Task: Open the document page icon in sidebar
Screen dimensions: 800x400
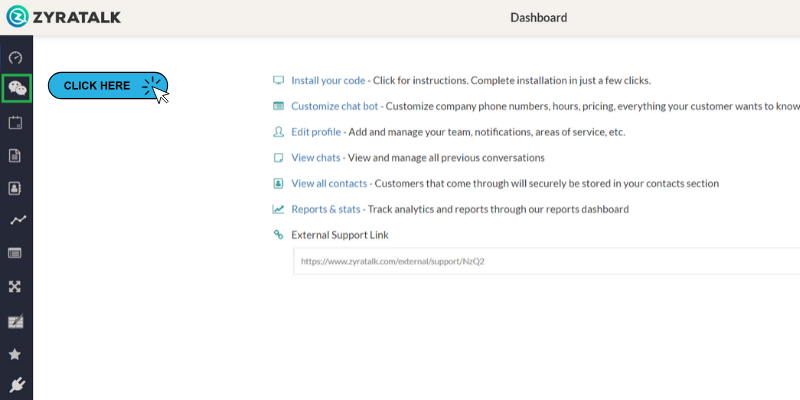Action: (15, 156)
